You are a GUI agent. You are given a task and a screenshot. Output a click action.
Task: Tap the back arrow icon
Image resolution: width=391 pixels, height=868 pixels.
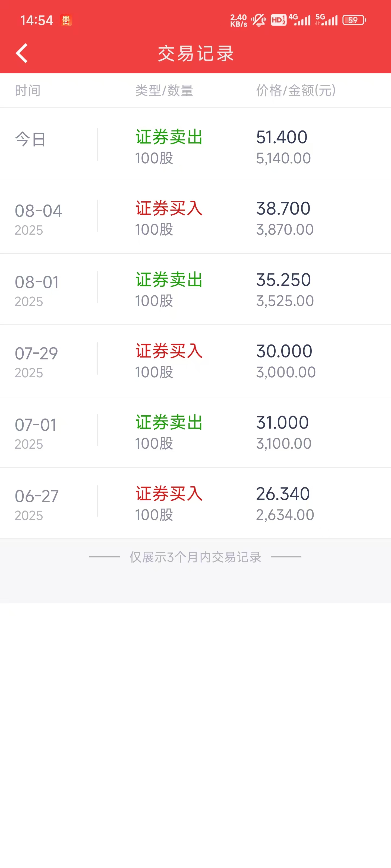(x=22, y=53)
